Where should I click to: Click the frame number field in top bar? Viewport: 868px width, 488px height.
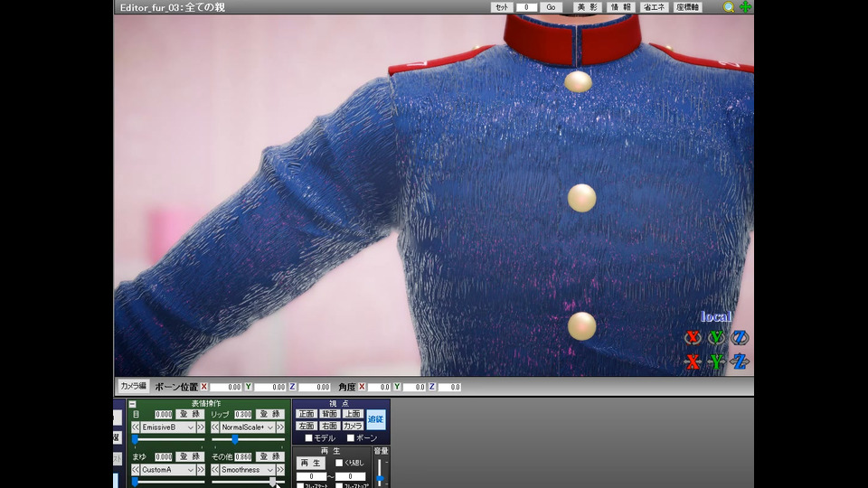526,7
